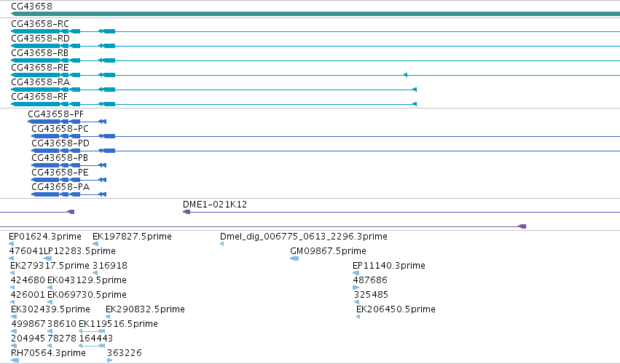620x364 pixels.
Task: Click the spliced glyph under 164443
Action: 92,346
